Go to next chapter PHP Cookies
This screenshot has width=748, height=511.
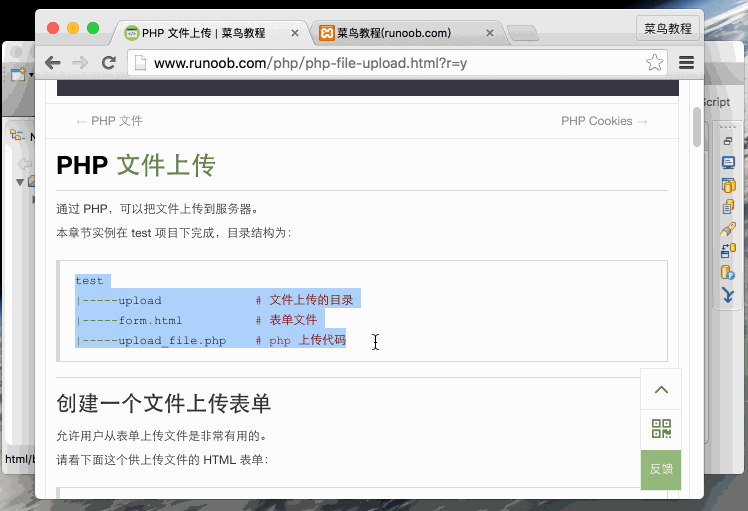pyautogui.click(x=604, y=121)
